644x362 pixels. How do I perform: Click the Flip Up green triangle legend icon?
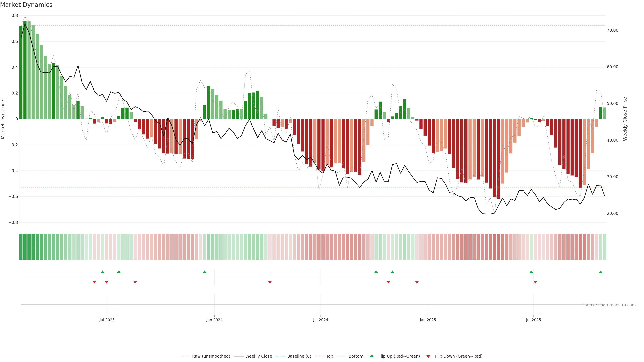(372, 356)
